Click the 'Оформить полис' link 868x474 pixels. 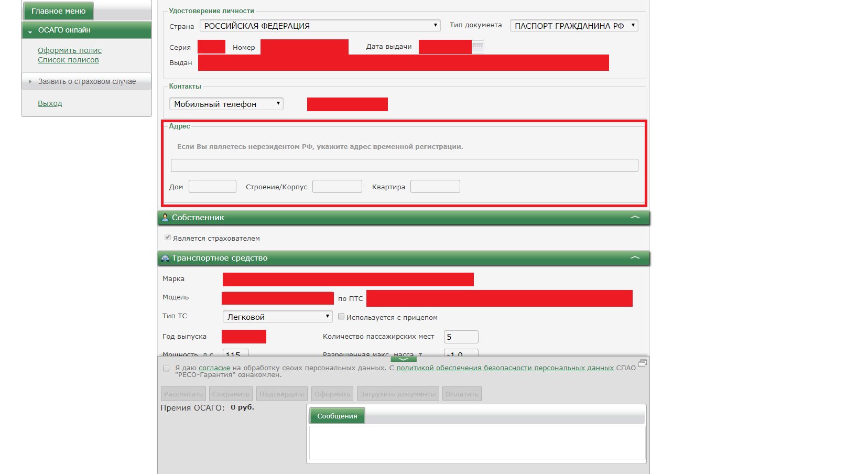[70, 50]
